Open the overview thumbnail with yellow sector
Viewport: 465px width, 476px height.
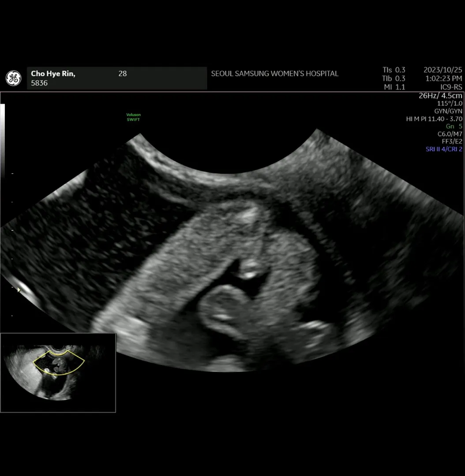click(x=58, y=373)
